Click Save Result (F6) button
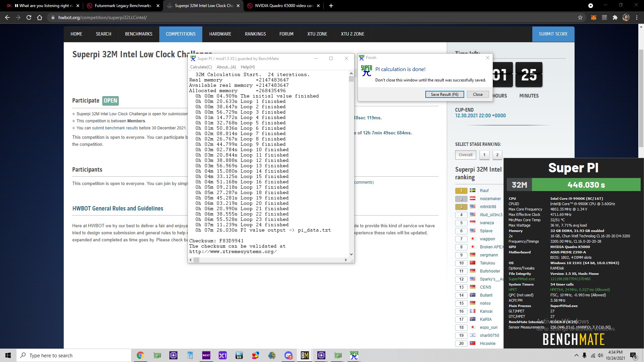 [444, 94]
